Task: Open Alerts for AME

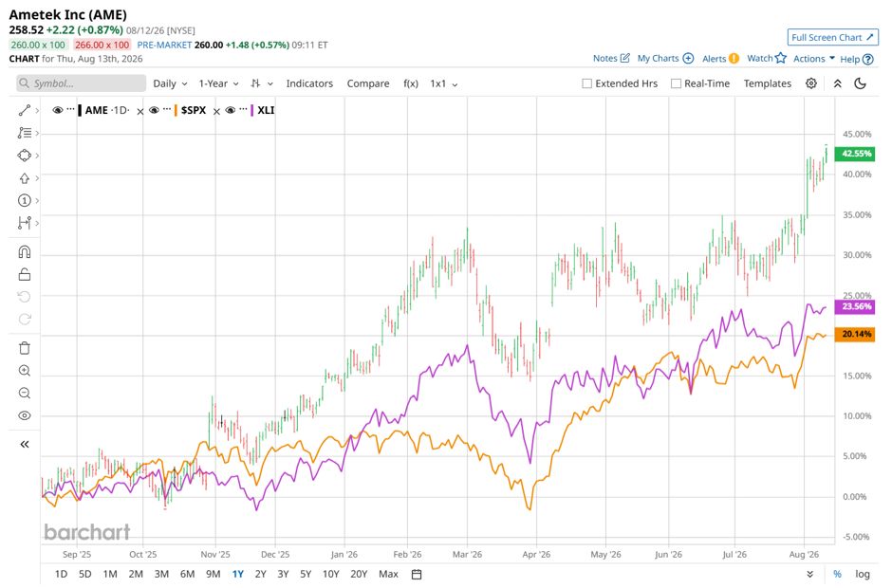Action: [x=720, y=58]
